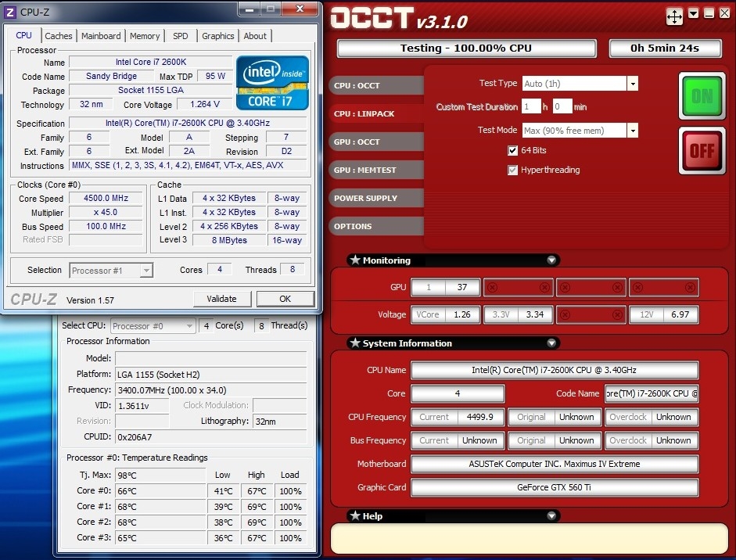Click the Tj. Max 98°C field
Viewport: 736px width, 560px height.
point(160,475)
